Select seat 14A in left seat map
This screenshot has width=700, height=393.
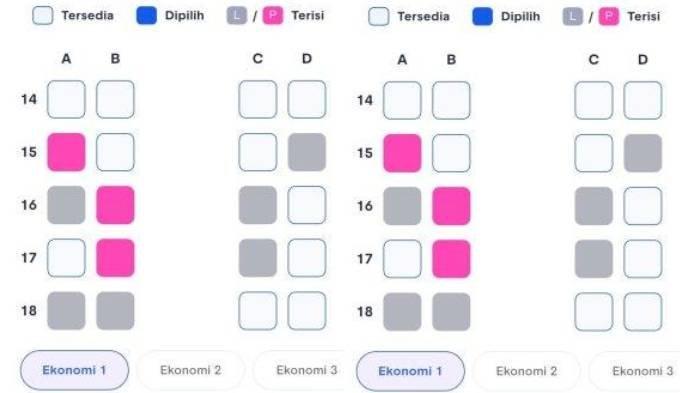[66, 99]
